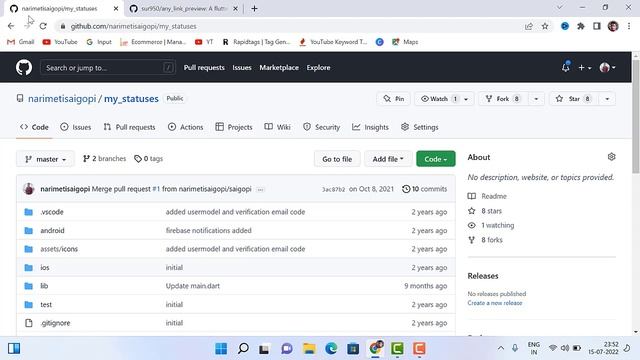
Task: Open the green Code dropdown
Action: click(436, 159)
